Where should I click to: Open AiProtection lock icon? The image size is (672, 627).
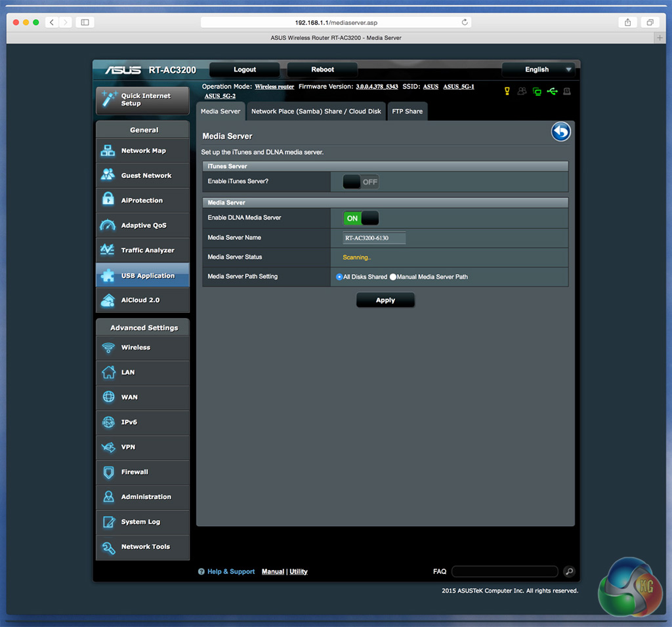click(108, 199)
